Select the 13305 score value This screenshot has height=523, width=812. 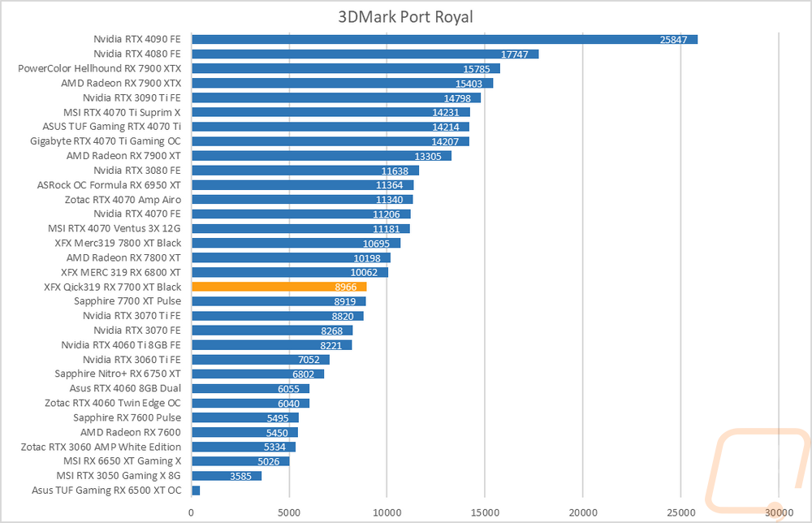[x=428, y=157]
